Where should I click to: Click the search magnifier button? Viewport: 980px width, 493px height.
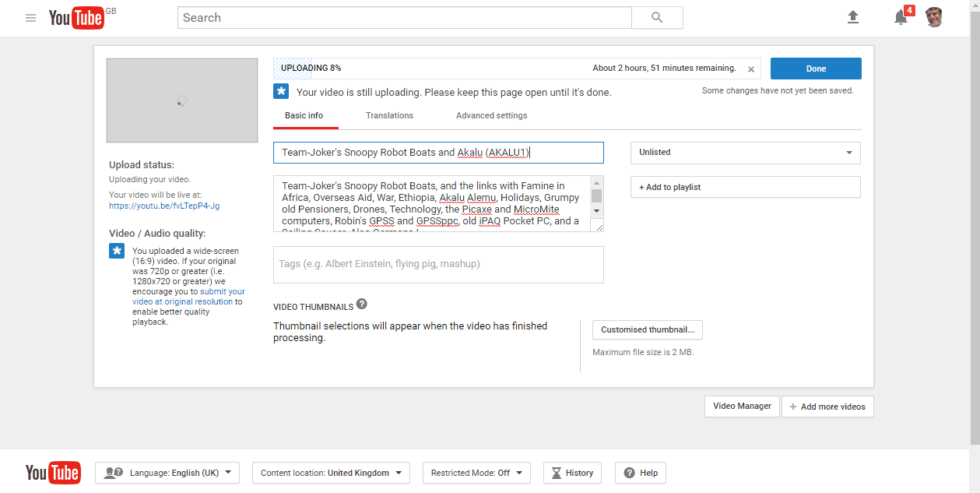(x=657, y=18)
